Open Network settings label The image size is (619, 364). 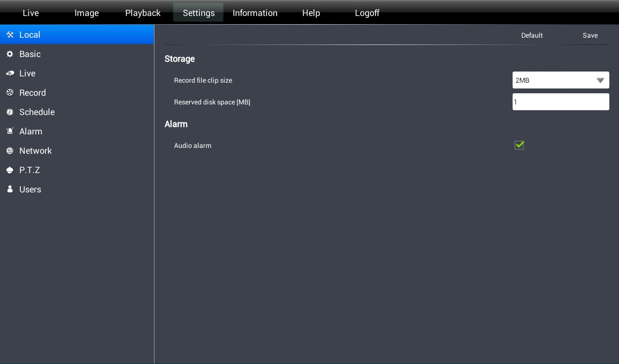click(35, 151)
